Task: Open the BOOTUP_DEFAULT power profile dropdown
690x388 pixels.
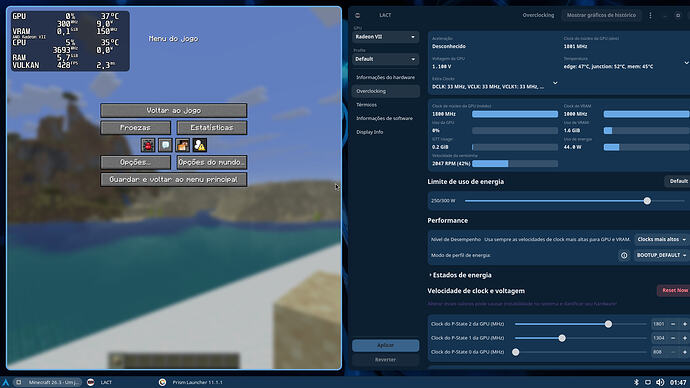Action: (x=661, y=255)
